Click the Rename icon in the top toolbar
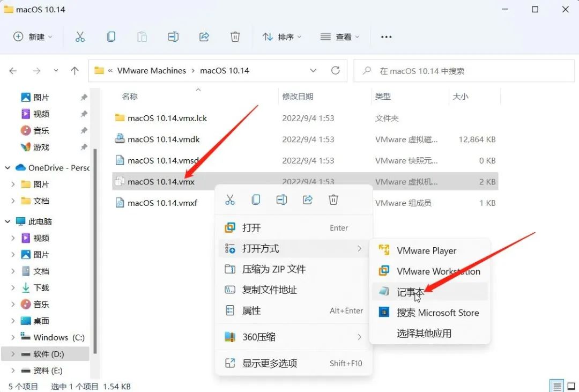This screenshot has height=392, width=579. (x=173, y=36)
